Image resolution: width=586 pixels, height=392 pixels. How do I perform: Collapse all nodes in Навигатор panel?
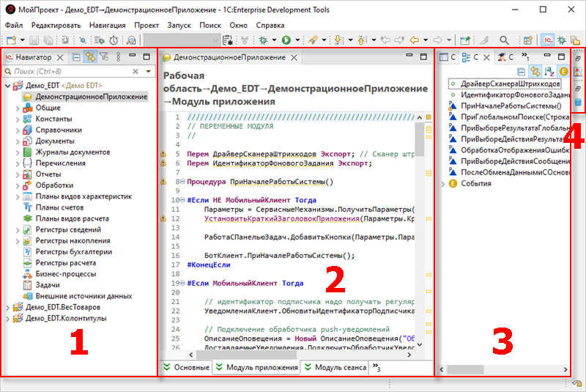click(x=77, y=56)
